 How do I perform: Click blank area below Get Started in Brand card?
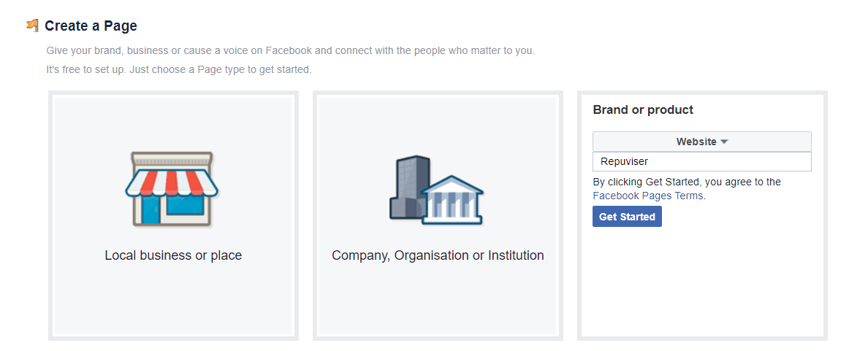point(702,282)
